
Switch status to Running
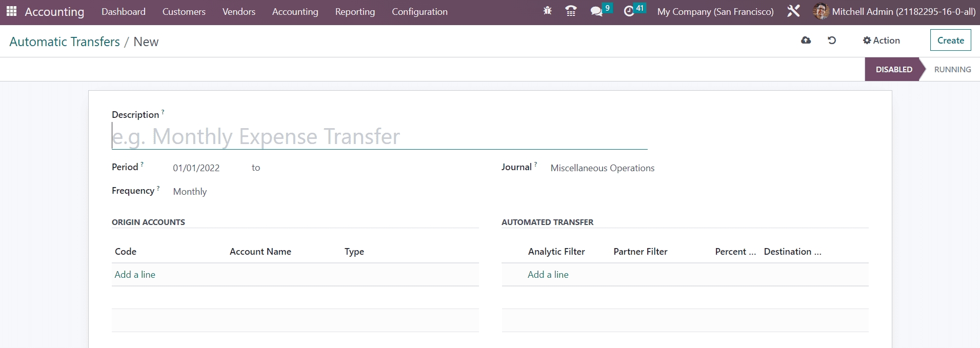(952, 70)
